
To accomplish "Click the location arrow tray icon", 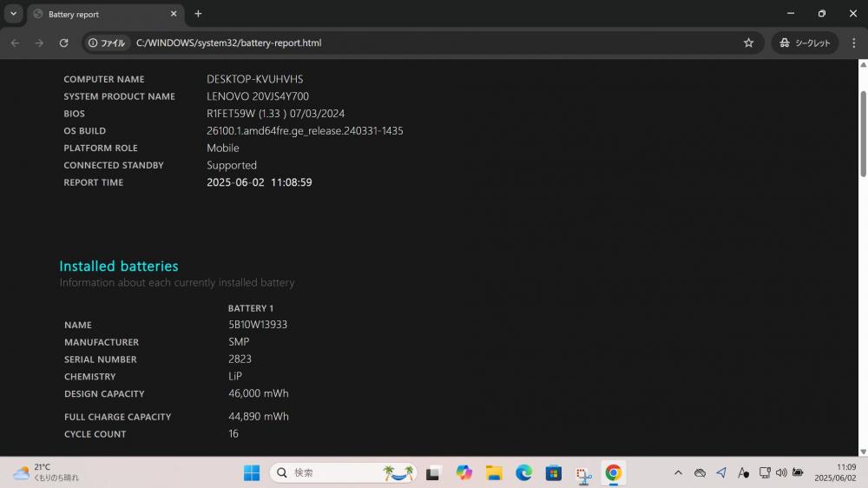I will pyautogui.click(x=721, y=472).
